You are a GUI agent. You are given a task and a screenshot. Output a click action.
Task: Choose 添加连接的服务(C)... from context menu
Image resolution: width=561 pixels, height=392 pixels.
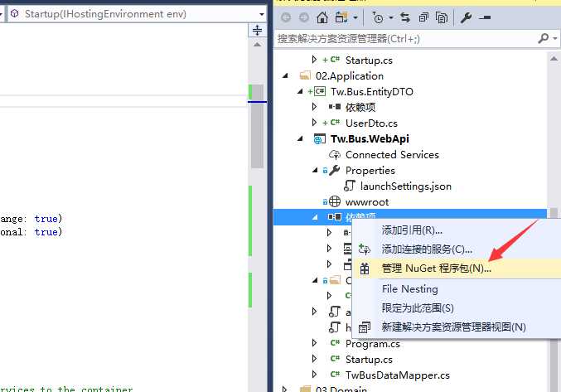[427, 249]
